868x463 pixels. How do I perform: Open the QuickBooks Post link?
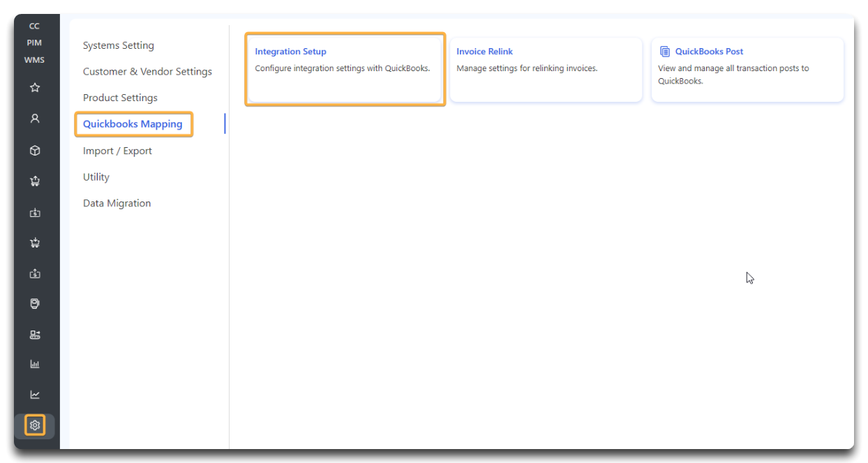[709, 52]
